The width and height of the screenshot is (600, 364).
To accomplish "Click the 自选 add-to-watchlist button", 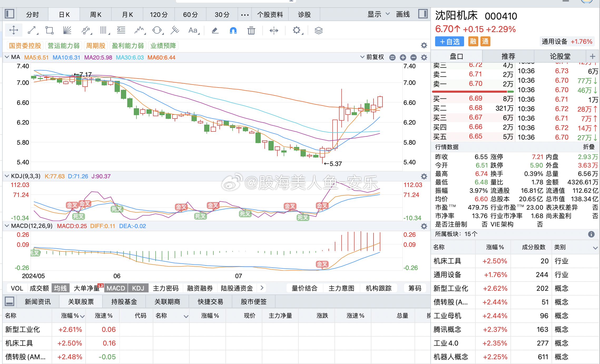I will (x=450, y=42).
